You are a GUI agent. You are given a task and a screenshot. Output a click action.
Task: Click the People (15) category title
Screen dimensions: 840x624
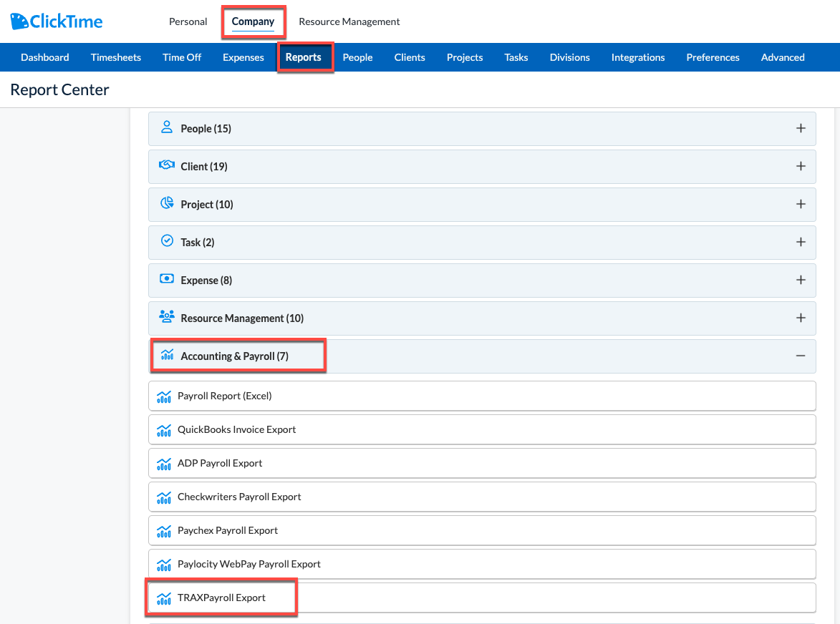point(206,128)
